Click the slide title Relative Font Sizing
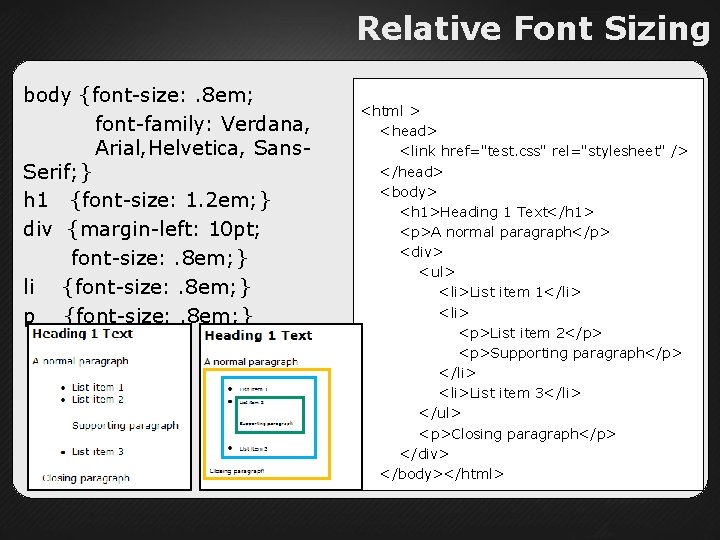720x540 pixels. 534,29
